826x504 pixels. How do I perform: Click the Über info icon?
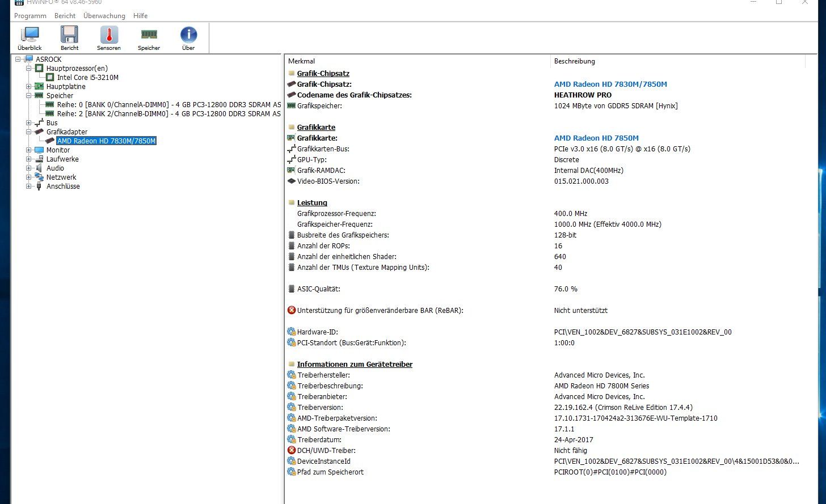point(188,35)
